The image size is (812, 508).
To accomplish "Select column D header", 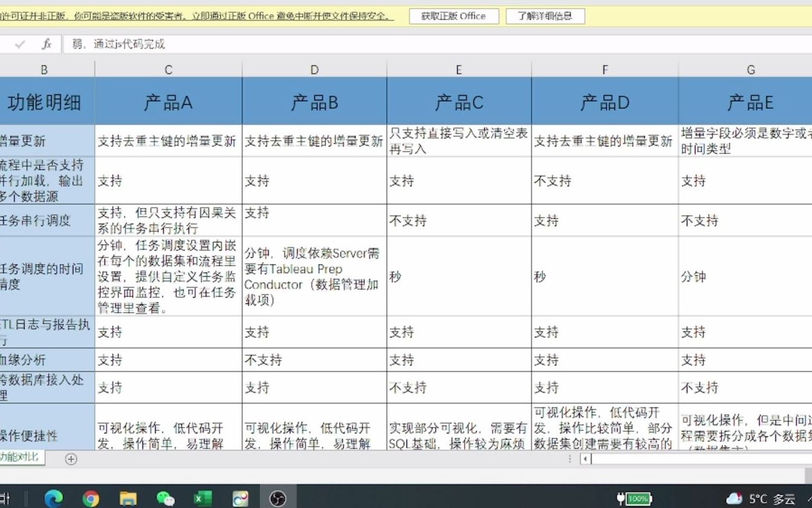I will click(314, 70).
